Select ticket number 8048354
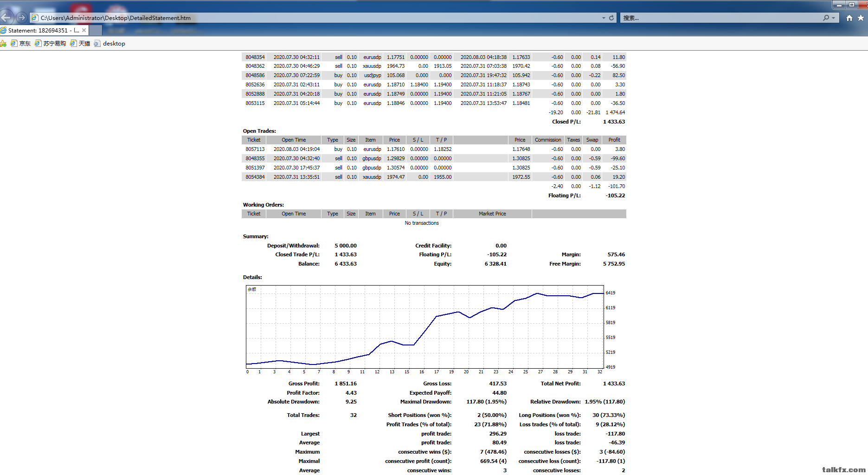The width and height of the screenshot is (868, 475). (255, 57)
